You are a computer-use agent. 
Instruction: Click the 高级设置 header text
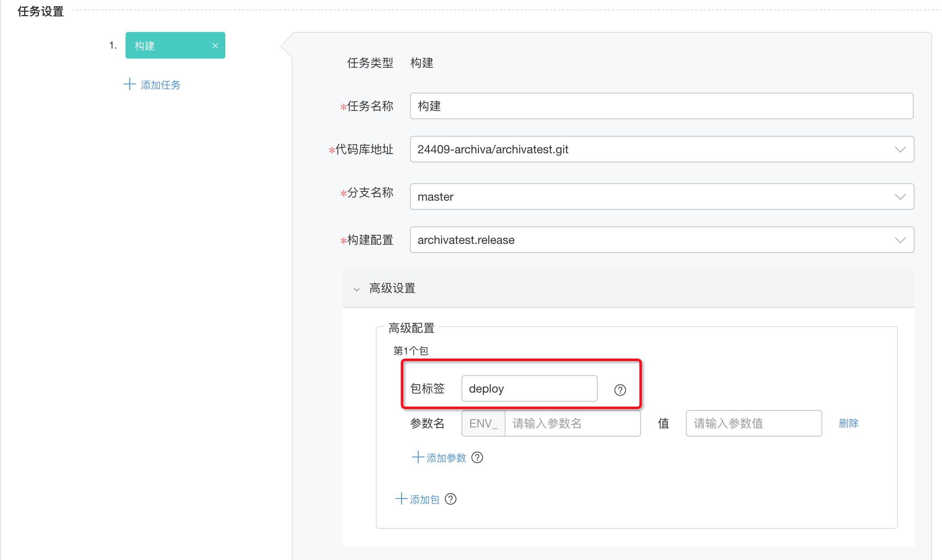point(392,288)
